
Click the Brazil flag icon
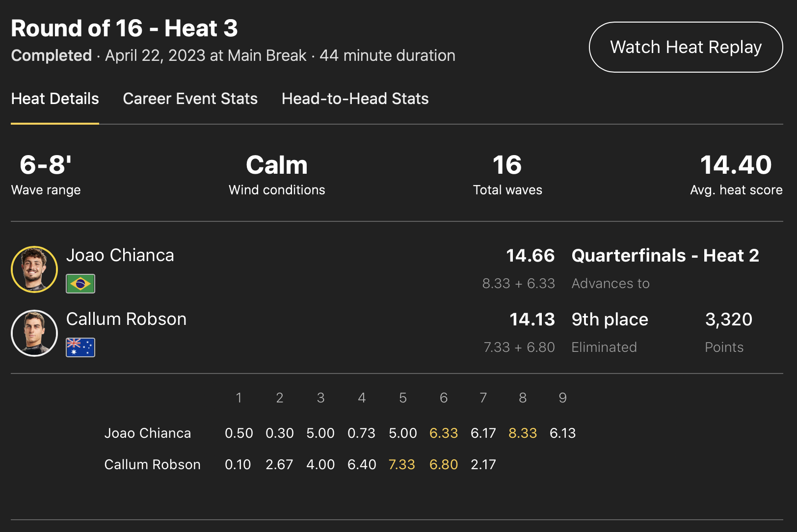tap(80, 284)
